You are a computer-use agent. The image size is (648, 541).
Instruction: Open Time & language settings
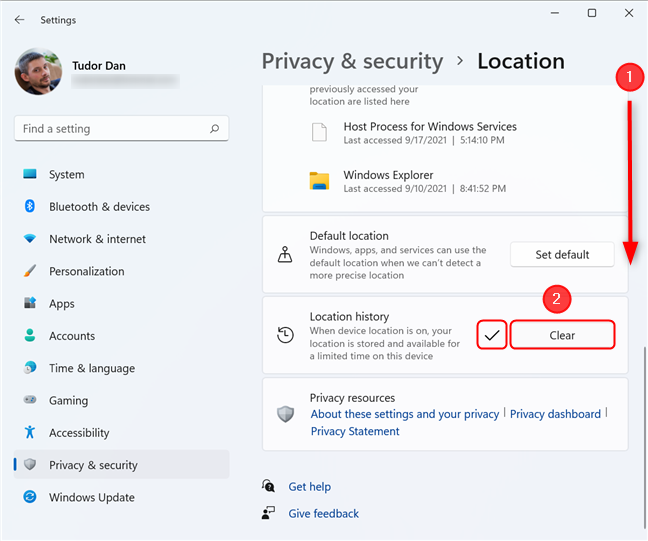point(122,368)
